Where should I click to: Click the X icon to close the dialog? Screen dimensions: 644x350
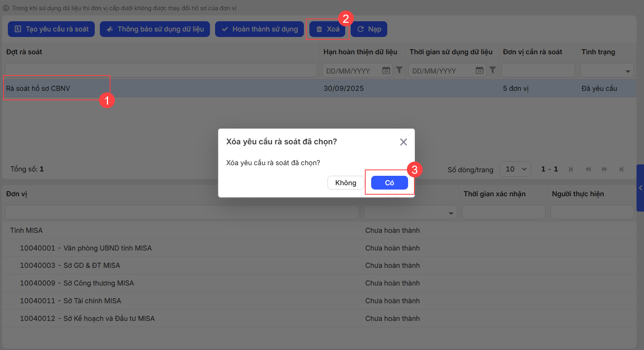pos(403,142)
